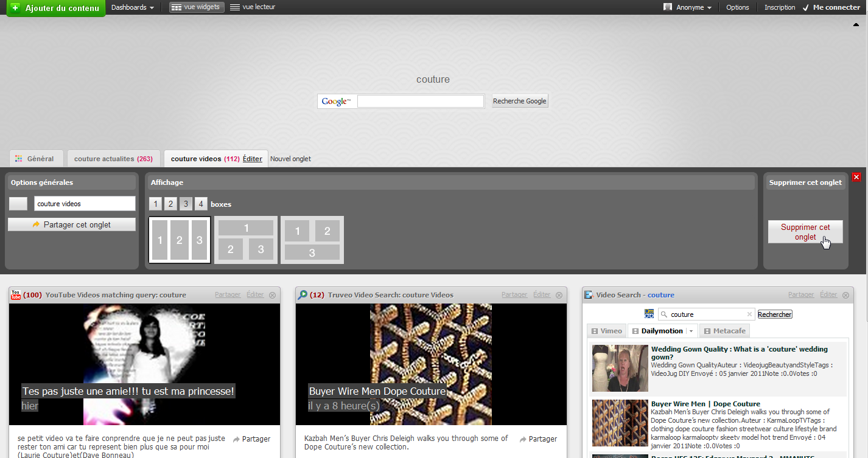Click the Supprimer cet onglet button
Screen dimensions: 868x458
coord(805,232)
